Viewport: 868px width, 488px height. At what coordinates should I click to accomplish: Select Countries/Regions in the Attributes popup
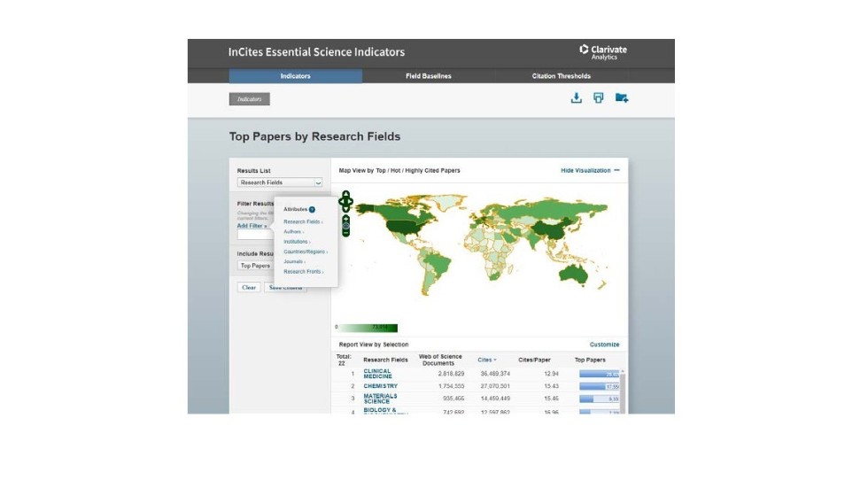pos(305,252)
